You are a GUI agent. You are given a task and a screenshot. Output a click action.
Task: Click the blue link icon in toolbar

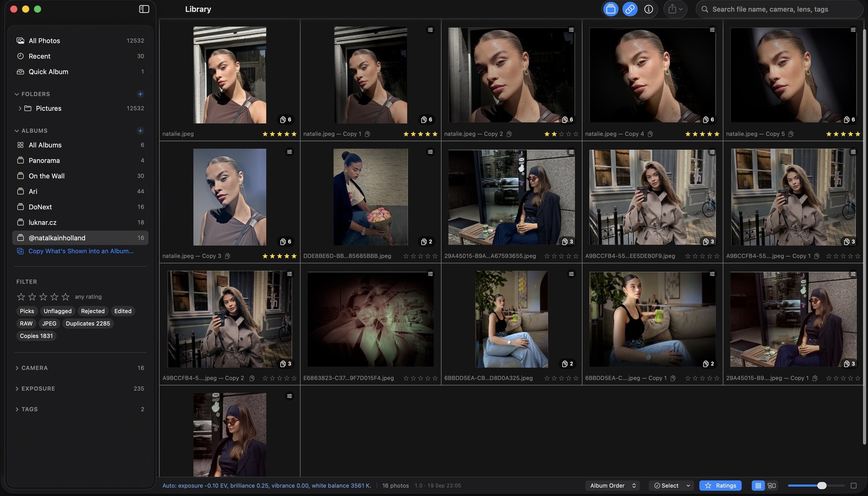coord(630,9)
